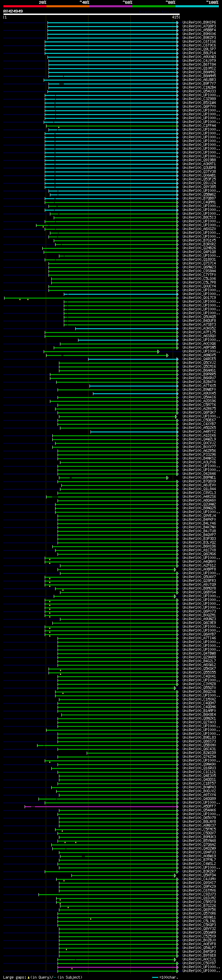Click the arrow end of the B8PNE1 bar
The height and width of the screenshot is (980, 222).
click(167, 478)
